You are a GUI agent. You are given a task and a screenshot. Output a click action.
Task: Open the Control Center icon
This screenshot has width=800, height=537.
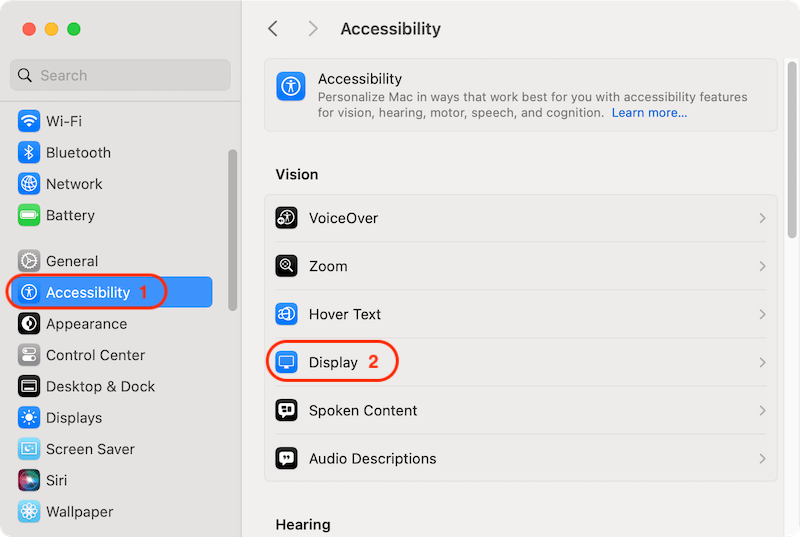click(29, 355)
